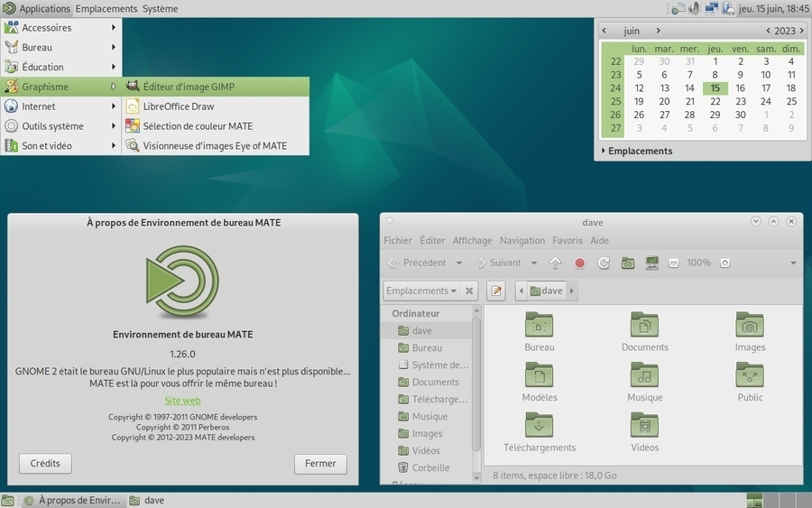Open Son et vidéo submenu

(61, 145)
